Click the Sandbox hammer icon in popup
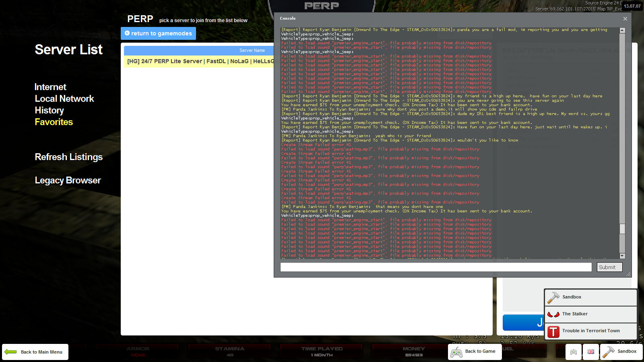 (x=553, y=297)
